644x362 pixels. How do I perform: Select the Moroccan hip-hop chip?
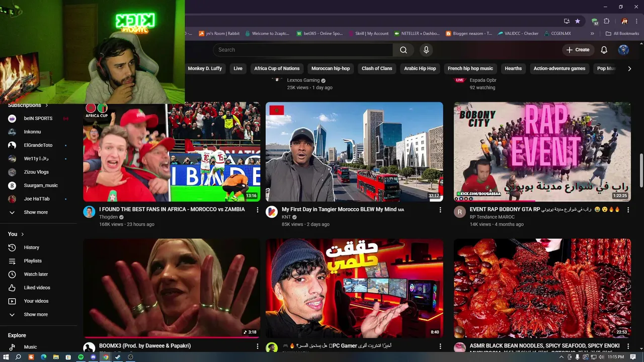point(331,68)
